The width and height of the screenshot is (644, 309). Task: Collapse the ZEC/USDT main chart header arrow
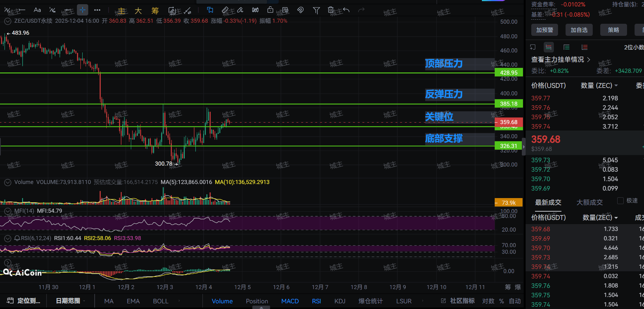tap(8, 21)
